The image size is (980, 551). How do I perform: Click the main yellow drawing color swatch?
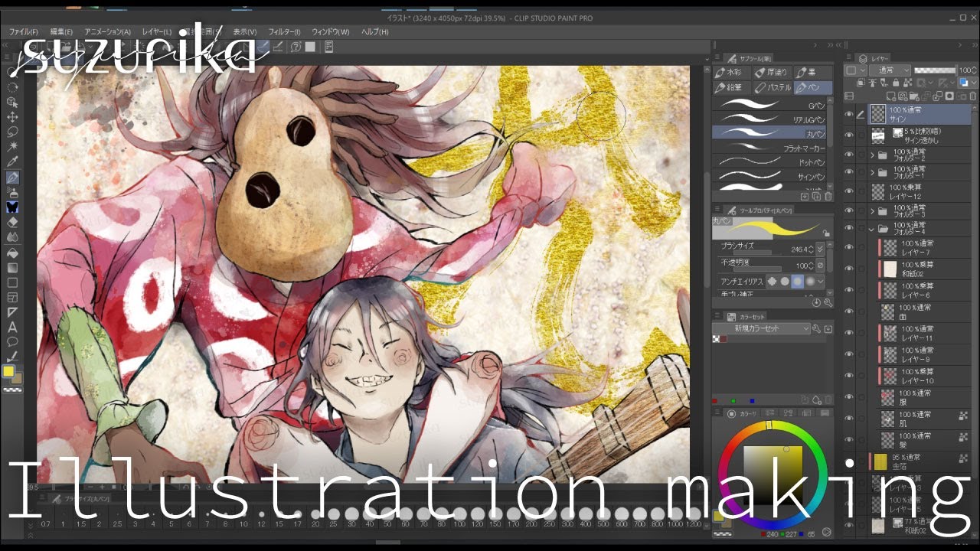coord(8,371)
